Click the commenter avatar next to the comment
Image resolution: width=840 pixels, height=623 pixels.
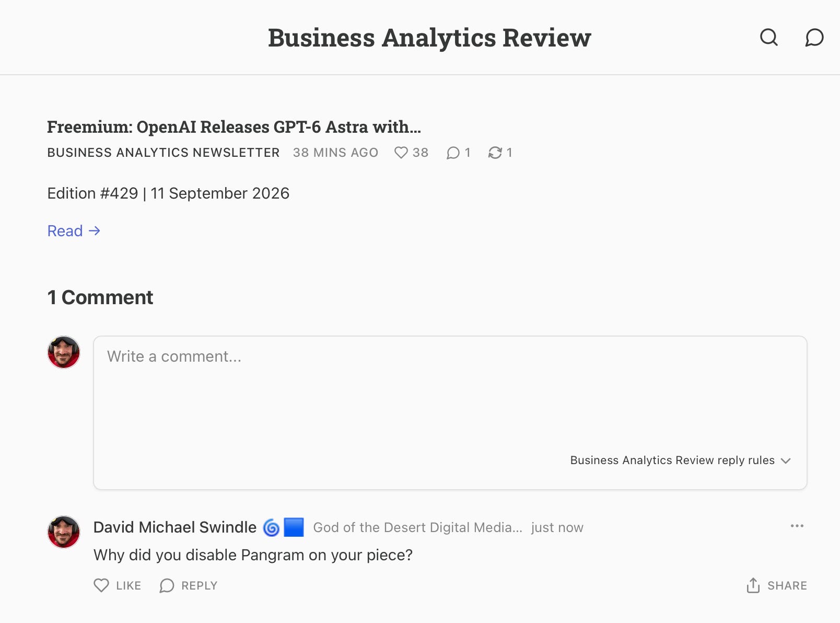(x=64, y=532)
